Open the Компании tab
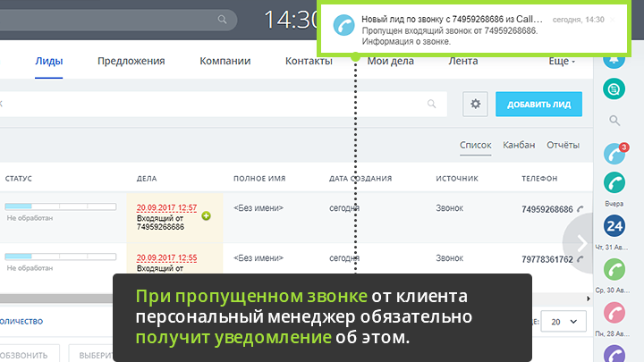 [x=225, y=61]
